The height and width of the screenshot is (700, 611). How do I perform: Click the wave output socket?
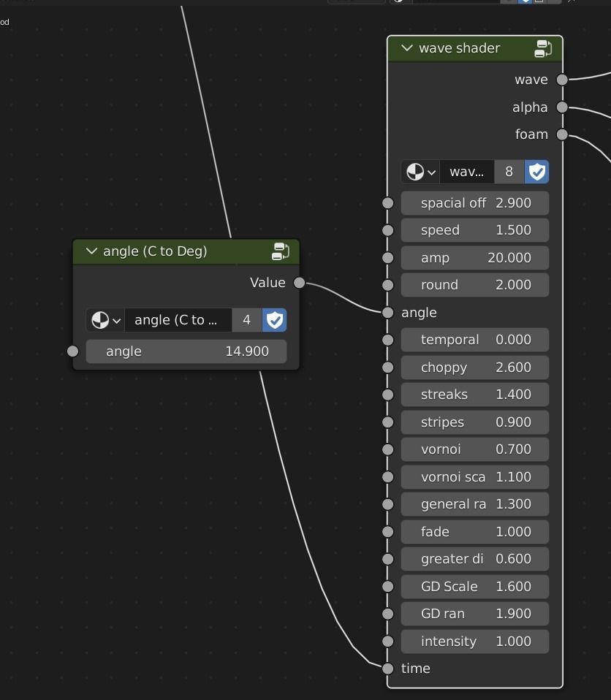coord(562,80)
